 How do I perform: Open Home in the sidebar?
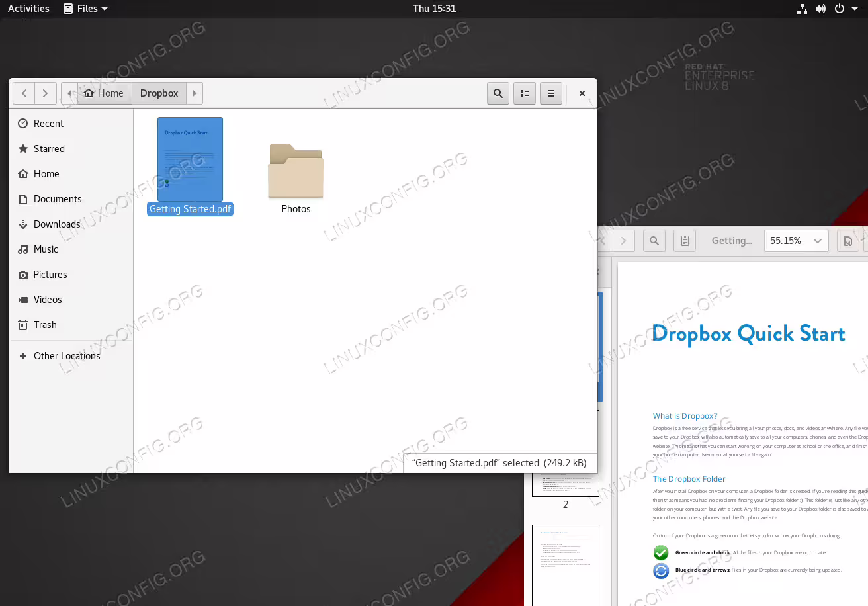click(x=71, y=174)
